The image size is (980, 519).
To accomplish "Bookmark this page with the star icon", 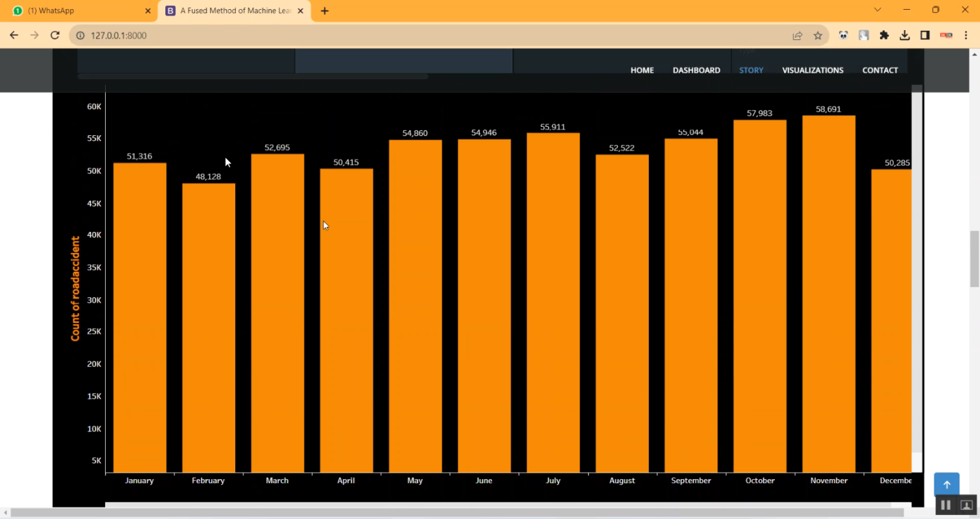I will [x=817, y=36].
